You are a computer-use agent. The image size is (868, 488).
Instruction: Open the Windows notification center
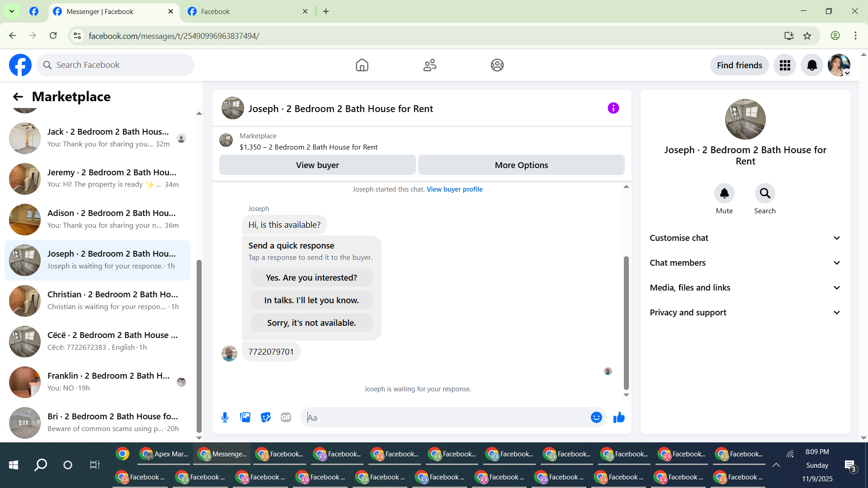(850, 465)
